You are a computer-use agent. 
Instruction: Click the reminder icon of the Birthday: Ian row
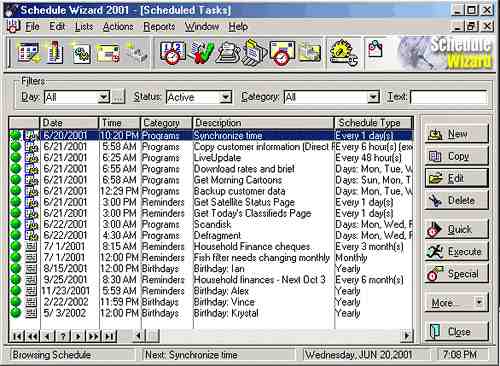coord(31,269)
